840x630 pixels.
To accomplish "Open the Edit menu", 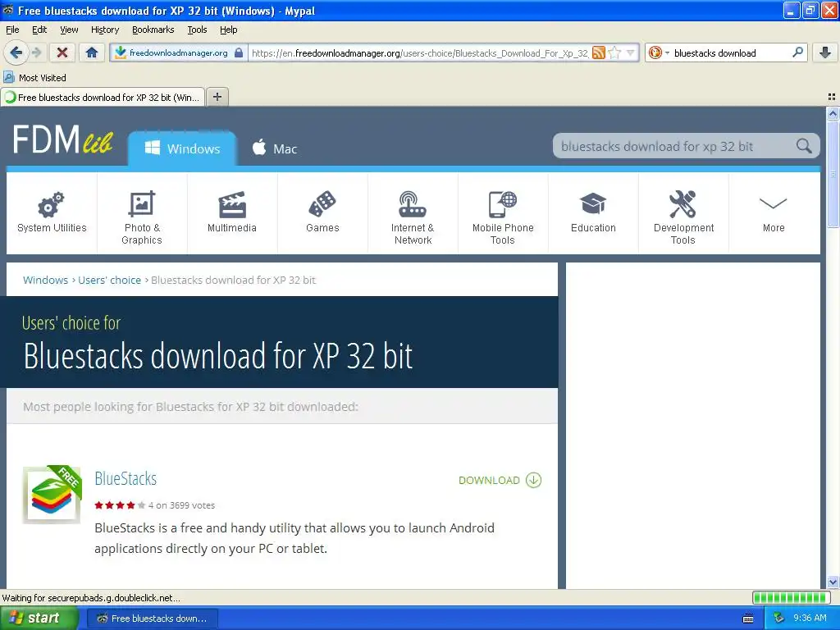I will [39, 30].
